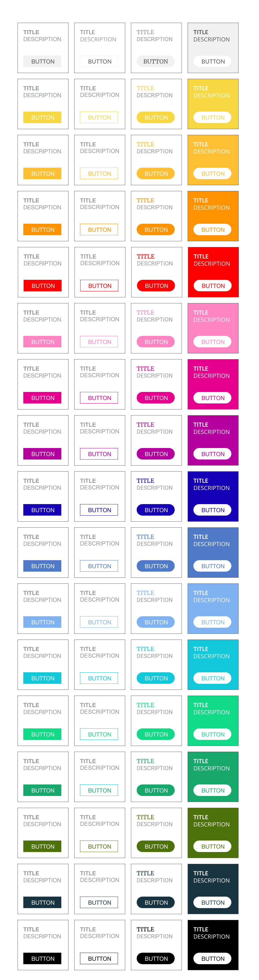
Task: Select the orange pill-shaped BUTTON
Action: (x=156, y=230)
